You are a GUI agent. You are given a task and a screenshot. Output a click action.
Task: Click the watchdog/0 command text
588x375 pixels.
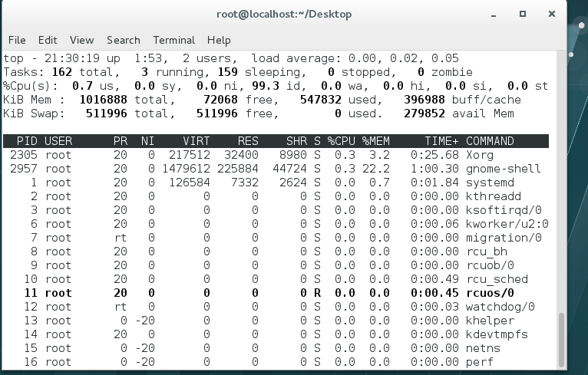tap(500, 307)
